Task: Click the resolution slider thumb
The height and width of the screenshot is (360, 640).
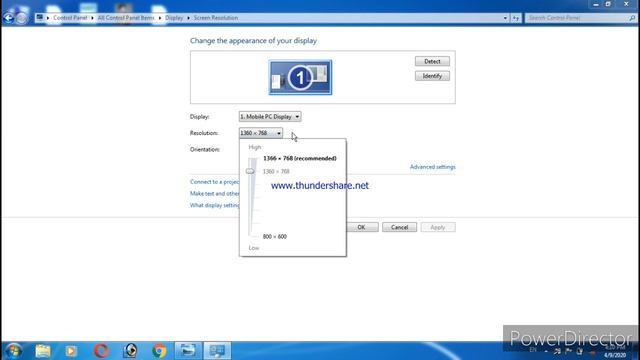Action: [x=250, y=171]
